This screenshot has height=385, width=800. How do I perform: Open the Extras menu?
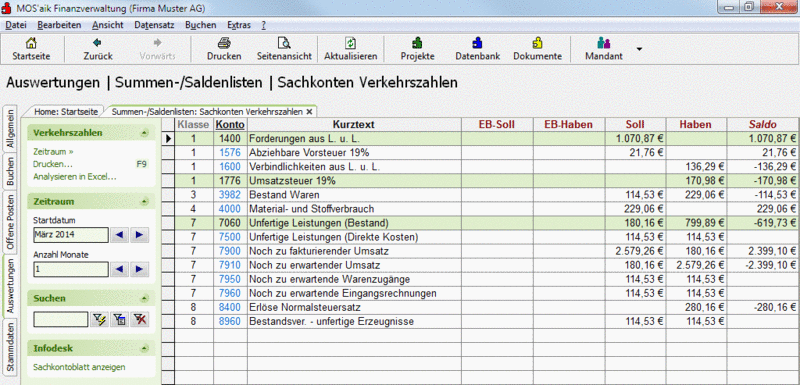(x=239, y=24)
